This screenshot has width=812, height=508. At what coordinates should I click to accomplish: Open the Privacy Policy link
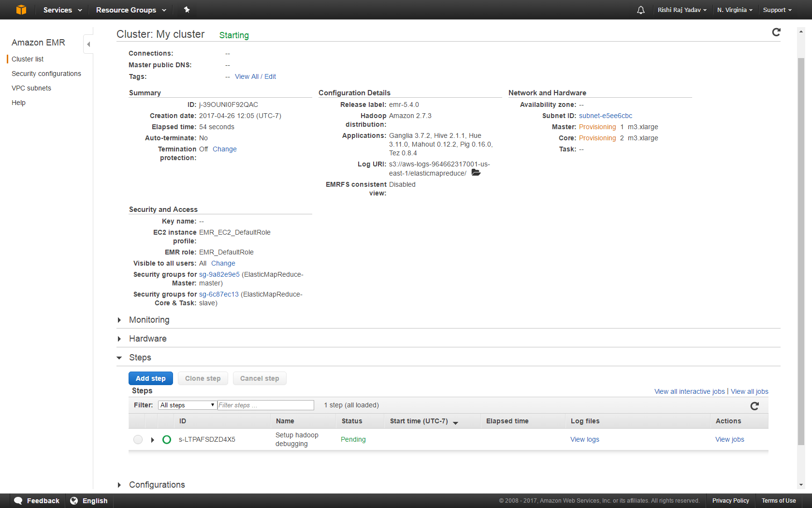[730, 501]
